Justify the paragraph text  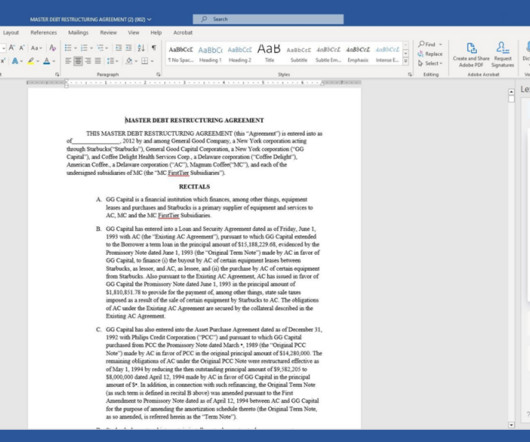coord(98,61)
